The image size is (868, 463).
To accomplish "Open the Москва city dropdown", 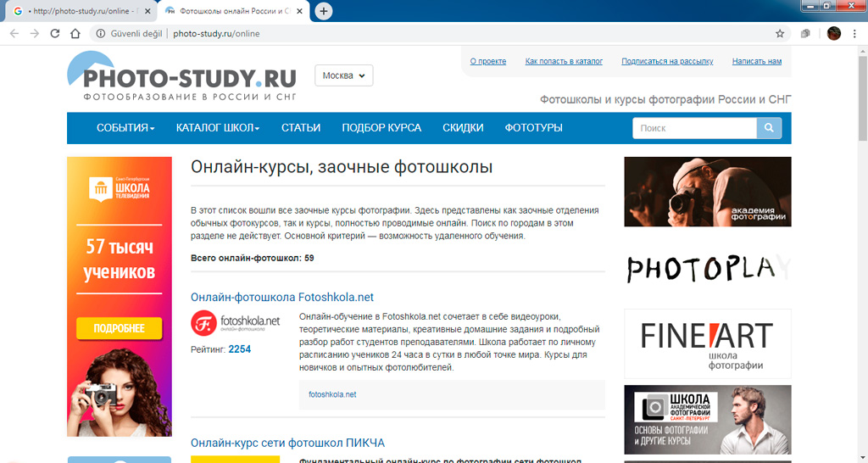I will [344, 75].
